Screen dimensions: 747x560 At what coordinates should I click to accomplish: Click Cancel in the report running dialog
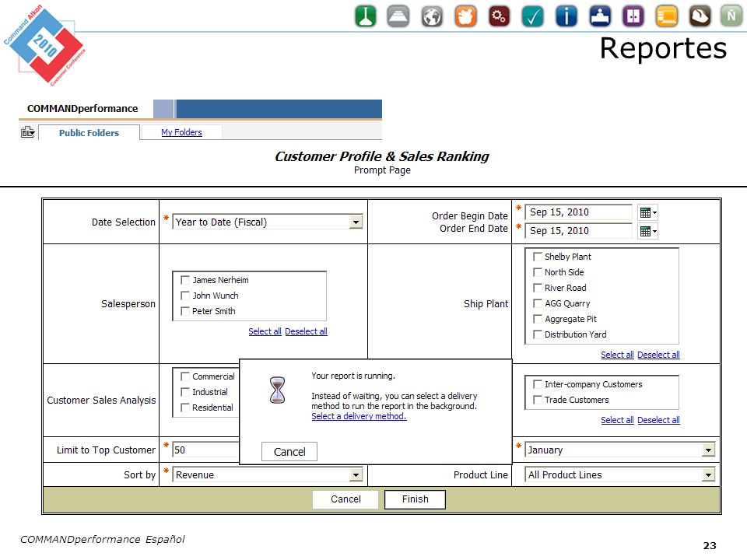pyautogui.click(x=289, y=452)
